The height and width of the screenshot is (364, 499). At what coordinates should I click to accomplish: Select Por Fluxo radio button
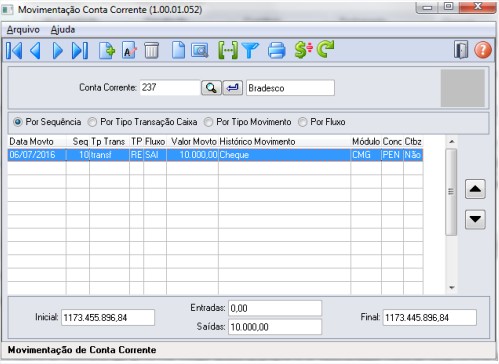[x=302, y=122]
